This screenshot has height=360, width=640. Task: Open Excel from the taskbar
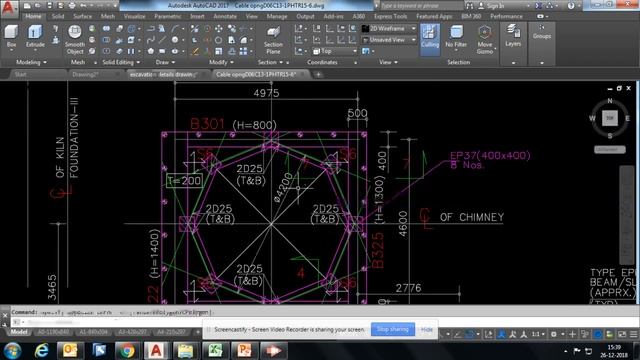click(215, 351)
